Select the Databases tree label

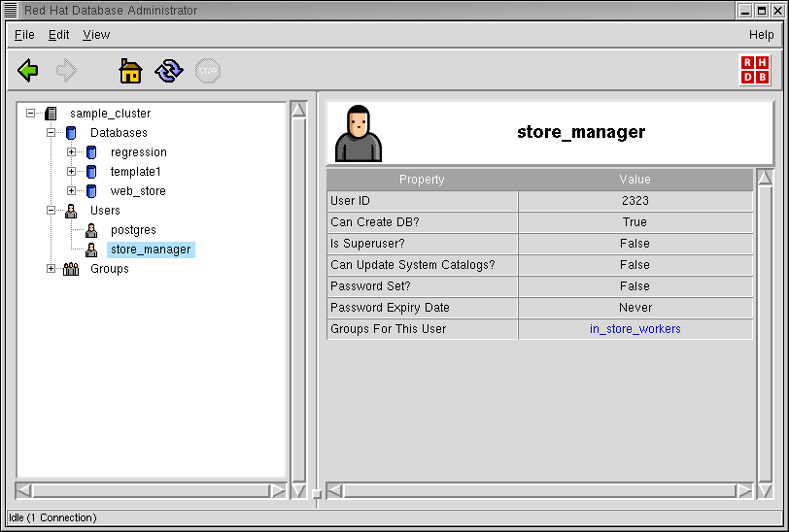click(119, 133)
